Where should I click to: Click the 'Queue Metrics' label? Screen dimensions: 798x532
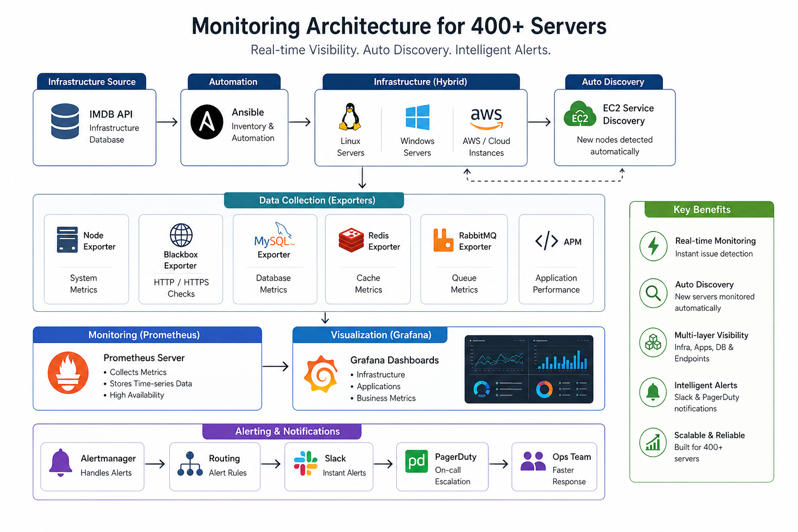pyautogui.click(x=464, y=284)
